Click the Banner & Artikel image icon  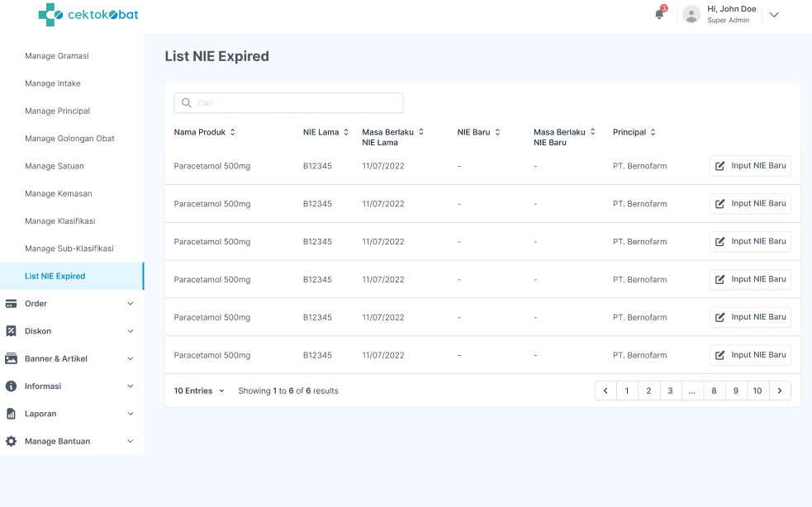pyautogui.click(x=11, y=358)
